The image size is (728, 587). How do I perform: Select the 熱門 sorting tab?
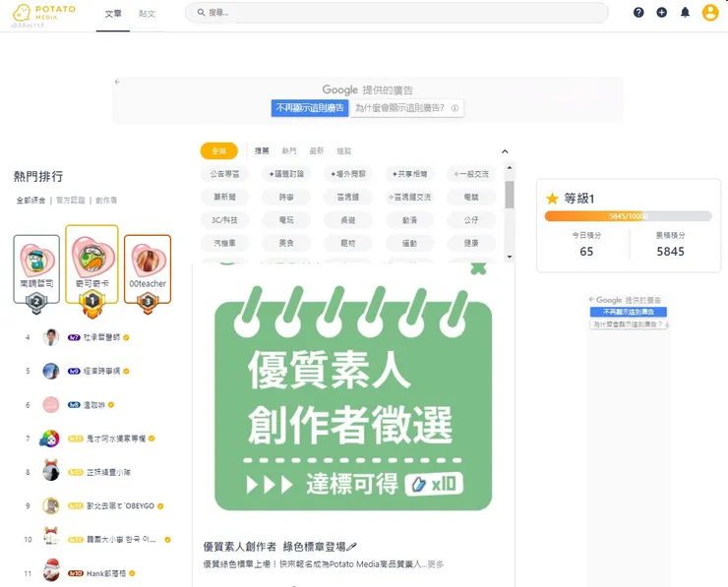click(x=289, y=150)
